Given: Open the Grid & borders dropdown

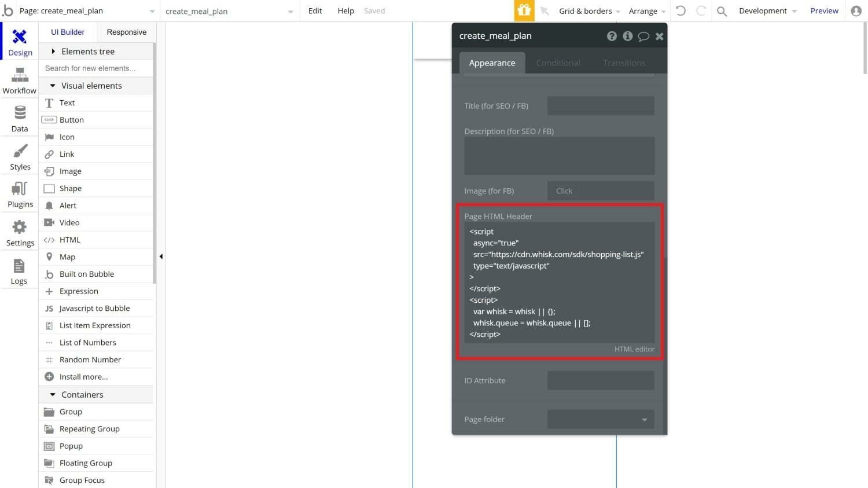Looking at the screenshot, I should [589, 11].
